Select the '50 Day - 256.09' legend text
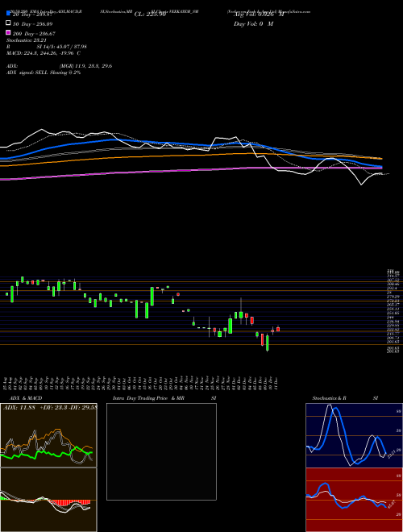The image size is (403, 532). pyautogui.click(x=33, y=24)
